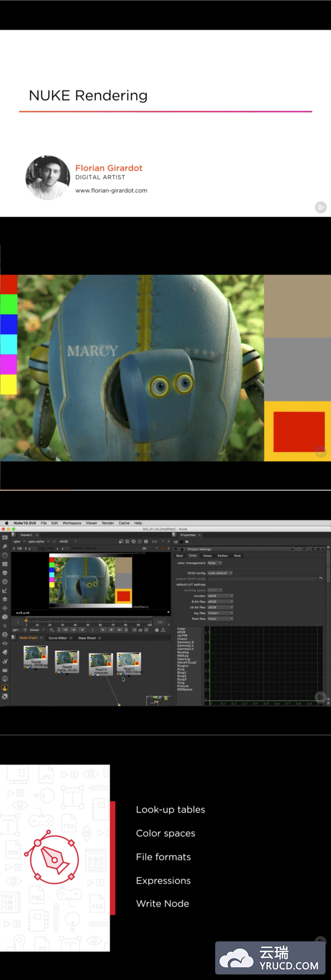This screenshot has width=331, height=980.
Task: Open the Render menu
Action: tap(108, 523)
